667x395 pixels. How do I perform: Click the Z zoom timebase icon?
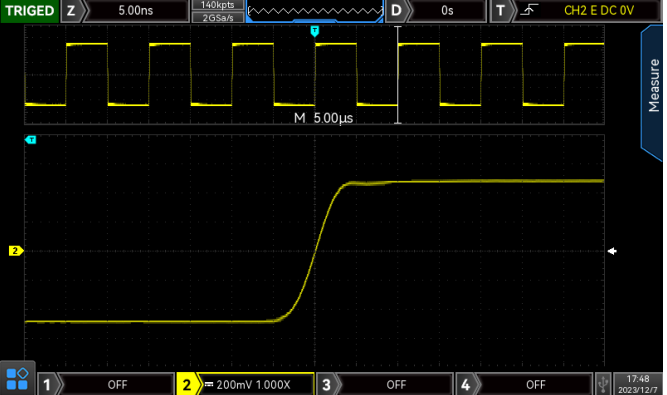coord(71,11)
